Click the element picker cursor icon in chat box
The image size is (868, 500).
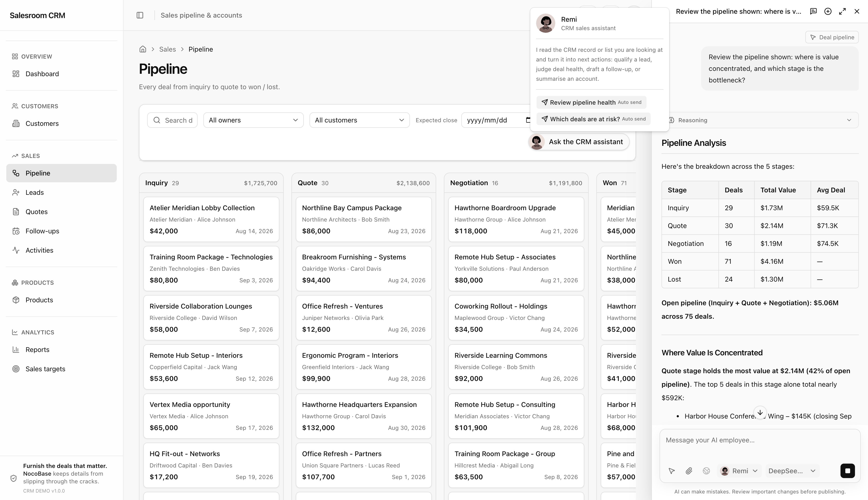tap(671, 471)
